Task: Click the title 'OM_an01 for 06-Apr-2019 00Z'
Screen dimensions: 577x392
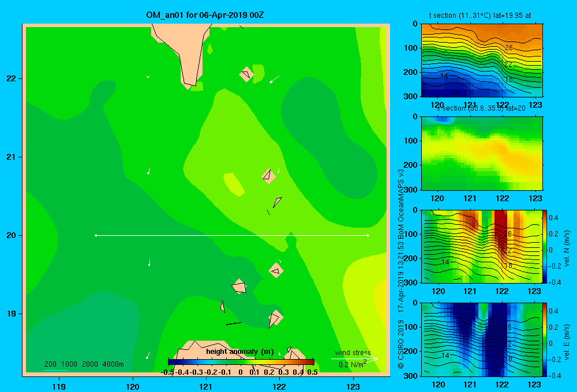Action: tap(205, 15)
